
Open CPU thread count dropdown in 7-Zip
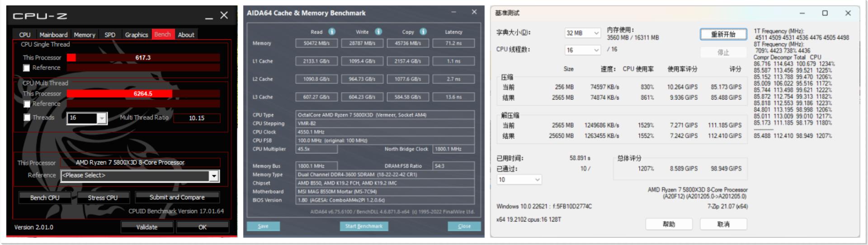(583, 50)
